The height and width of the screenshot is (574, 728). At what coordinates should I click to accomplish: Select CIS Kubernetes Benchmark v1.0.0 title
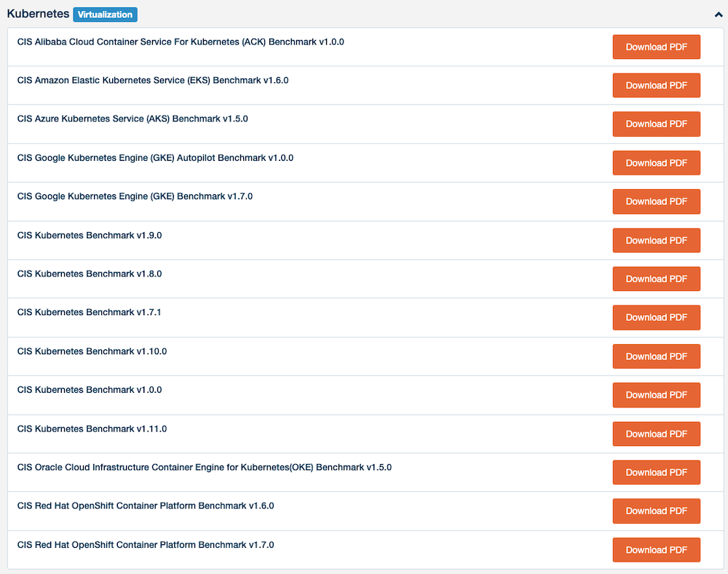coord(90,390)
